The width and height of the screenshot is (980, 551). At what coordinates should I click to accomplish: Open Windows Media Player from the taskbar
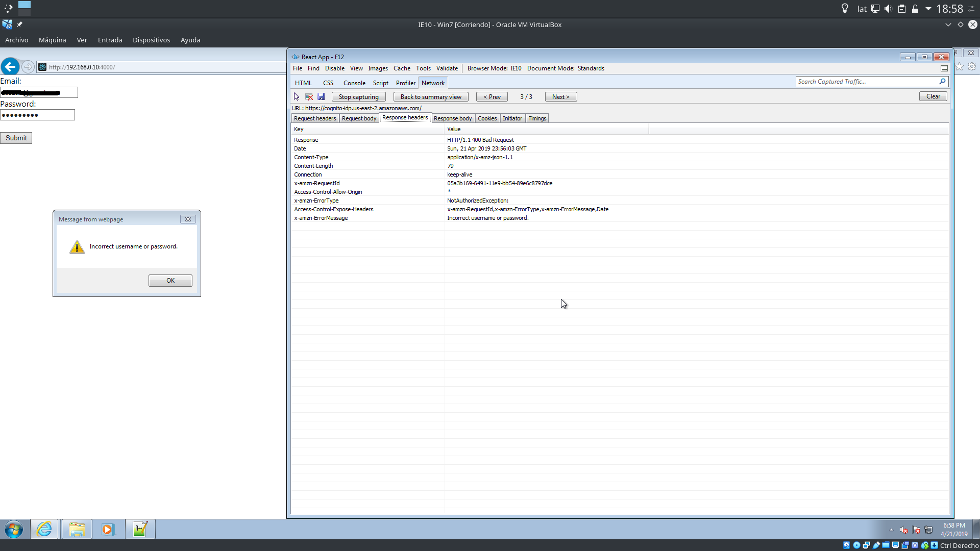(x=108, y=529)
